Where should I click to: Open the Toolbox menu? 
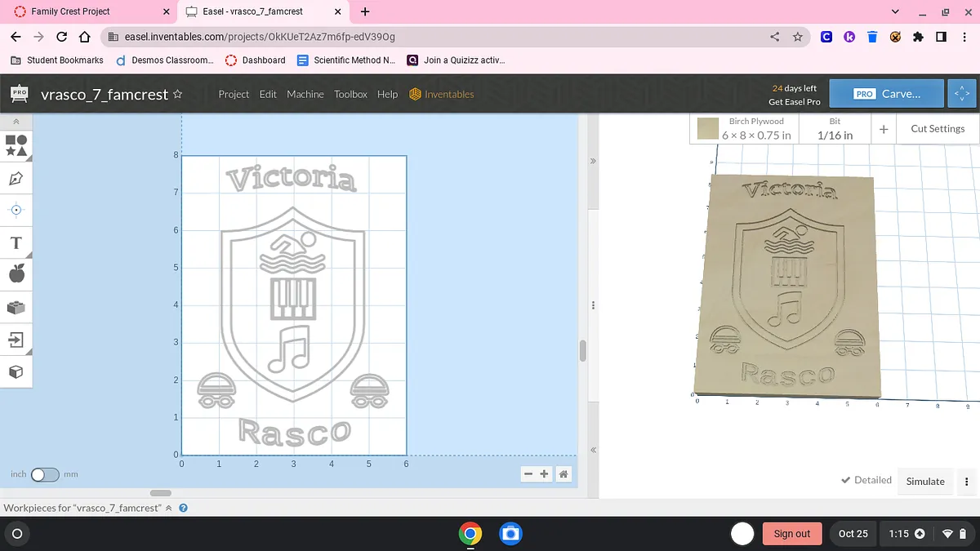pos(350,94)
